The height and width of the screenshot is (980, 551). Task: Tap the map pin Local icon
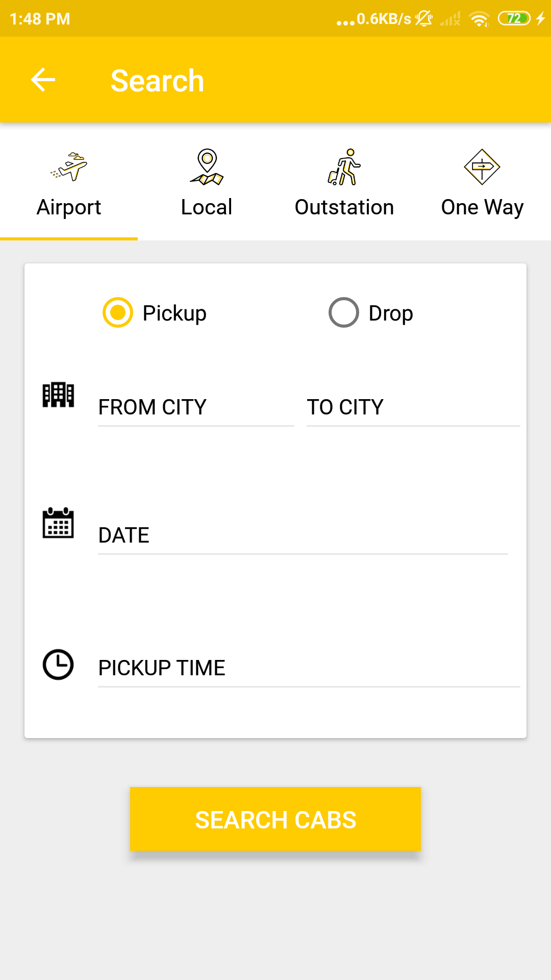(207, 166)
